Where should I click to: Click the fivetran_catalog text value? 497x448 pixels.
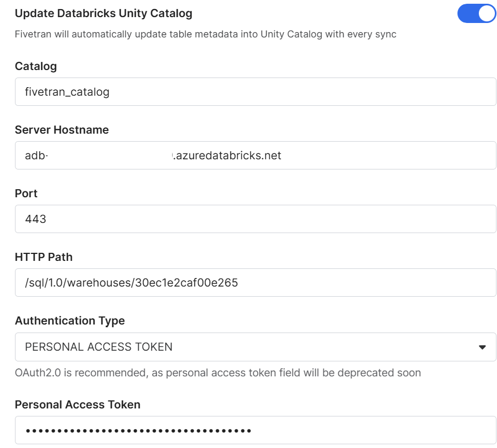[x=67, y=92]
